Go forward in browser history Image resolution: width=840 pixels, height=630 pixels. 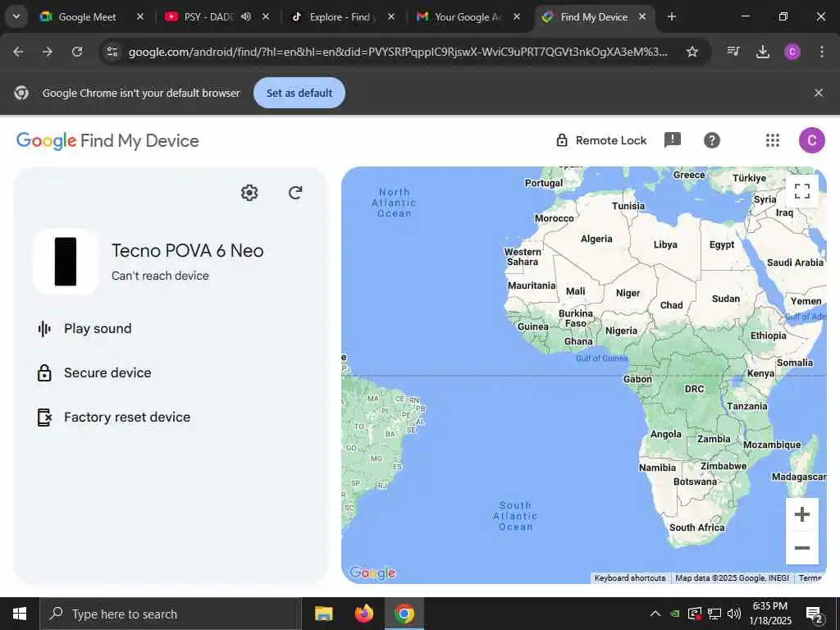pos(48,52)
